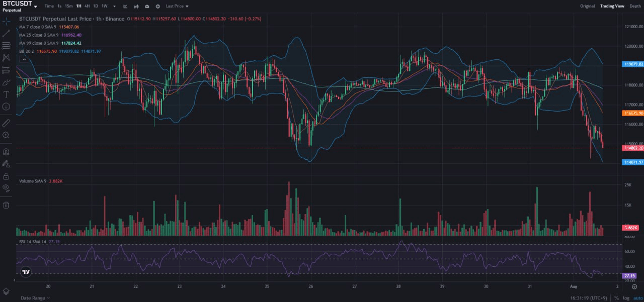Open the emoji icons tool
This screenshot has height=302, width=644.
6,107
